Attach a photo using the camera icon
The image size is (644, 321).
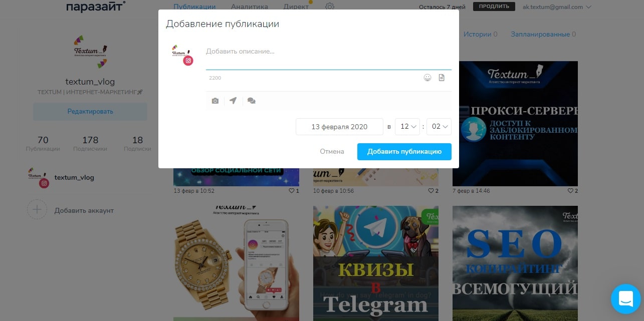(215, 101)
